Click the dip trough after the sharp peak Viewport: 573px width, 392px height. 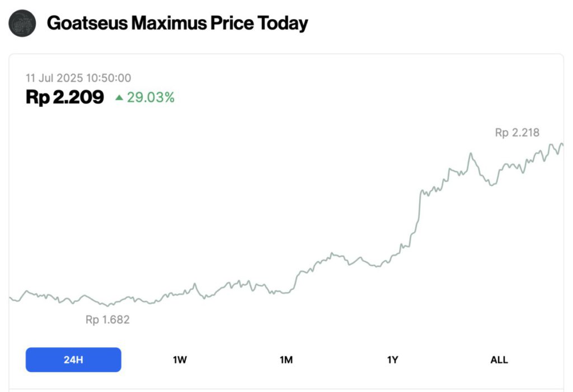pos(491,185)
